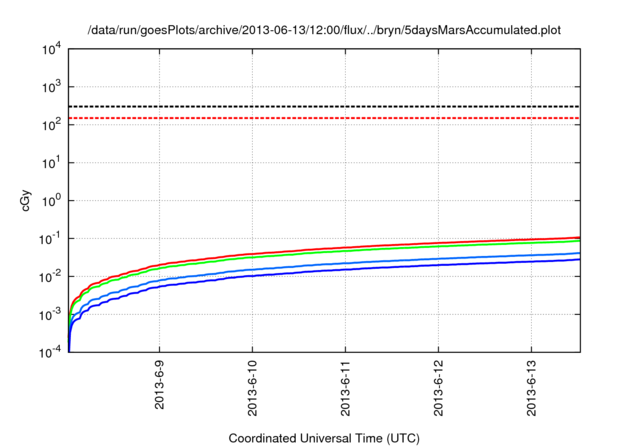Click the cGy y-axis label
The height and width of the screenshot is (448, 640).
(x=26, y=201)
